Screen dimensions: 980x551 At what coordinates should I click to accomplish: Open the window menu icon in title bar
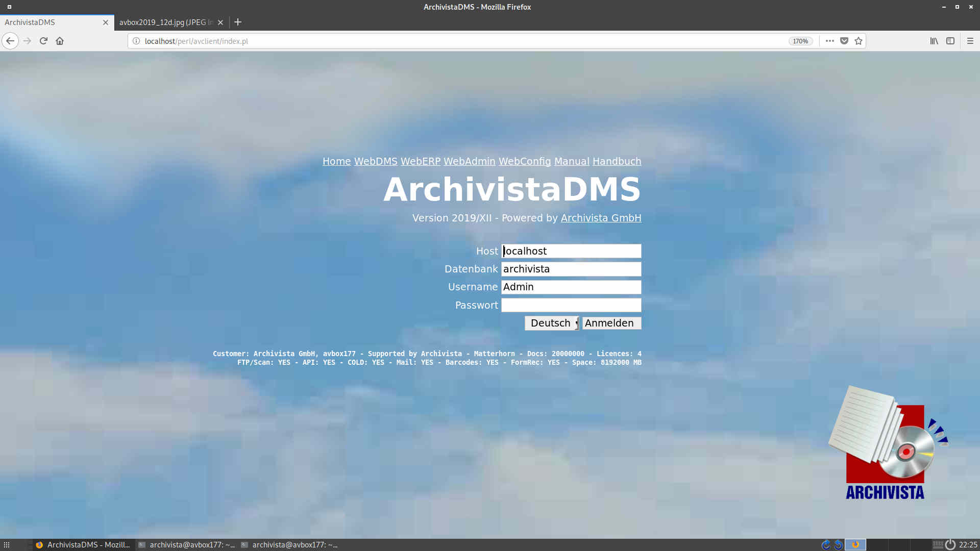point(9,7)
